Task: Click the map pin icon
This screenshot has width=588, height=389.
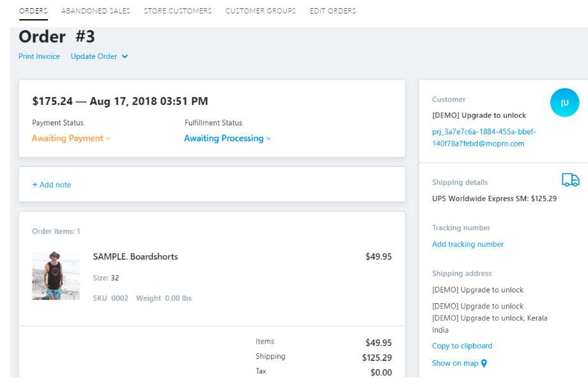Action: coord(484,363)
